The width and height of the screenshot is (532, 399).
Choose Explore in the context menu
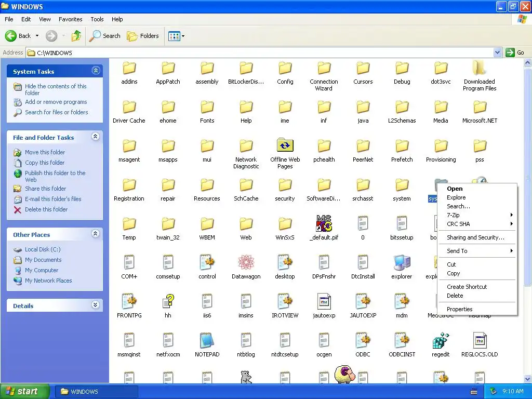coord(477,197)
